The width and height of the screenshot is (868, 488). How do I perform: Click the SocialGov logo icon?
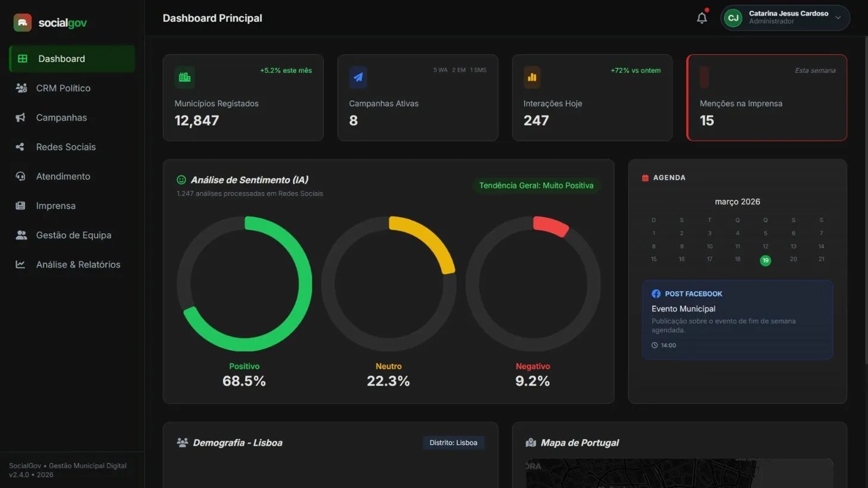click(x=21, y=22)
